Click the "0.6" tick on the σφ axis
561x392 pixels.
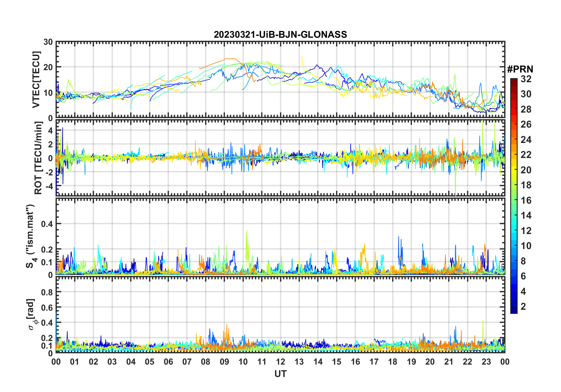pos(47,307)
